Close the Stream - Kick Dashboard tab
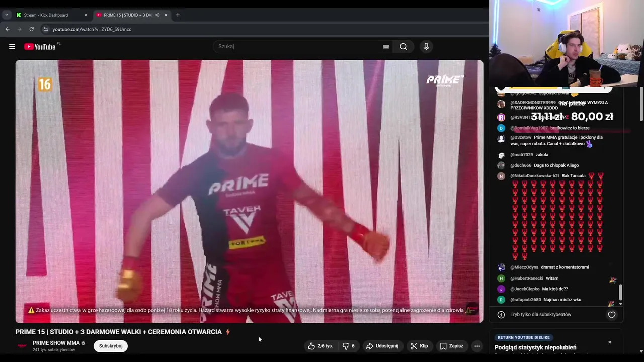The height and width of the screenshot is (362, 644). [x=86, y=15]
